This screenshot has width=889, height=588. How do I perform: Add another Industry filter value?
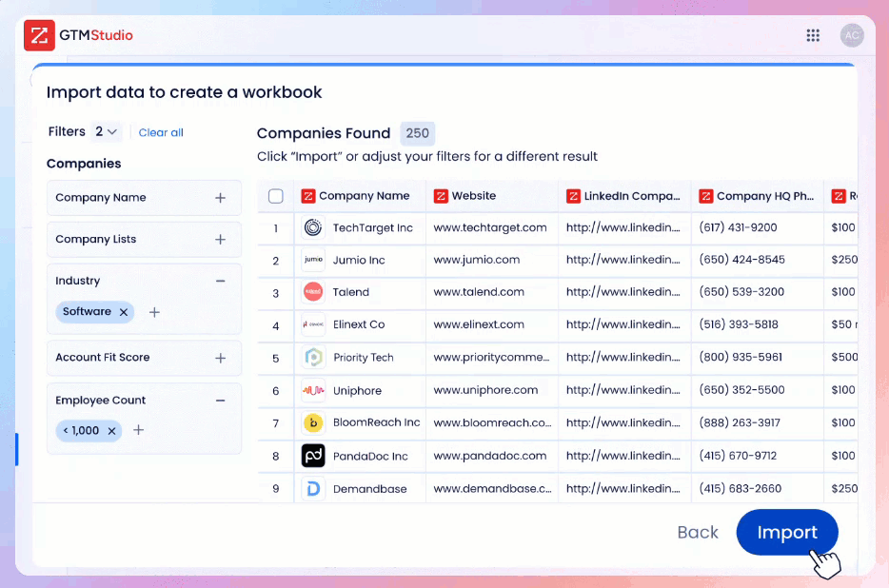click(154, 312)
